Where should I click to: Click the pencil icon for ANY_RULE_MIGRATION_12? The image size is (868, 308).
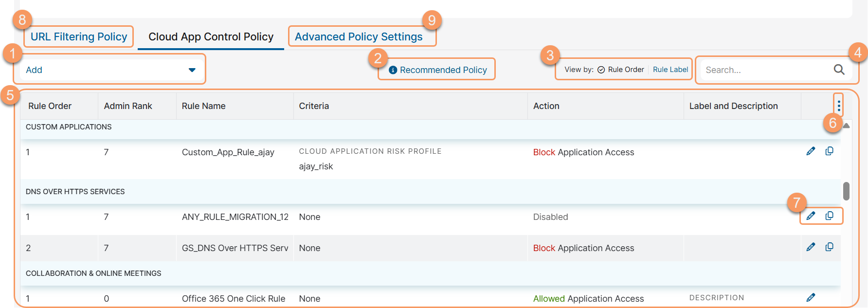811,216
